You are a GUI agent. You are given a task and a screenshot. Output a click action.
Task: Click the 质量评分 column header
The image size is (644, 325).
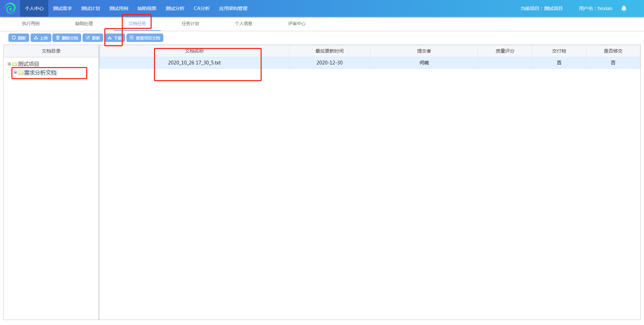(x=505, y=51)
